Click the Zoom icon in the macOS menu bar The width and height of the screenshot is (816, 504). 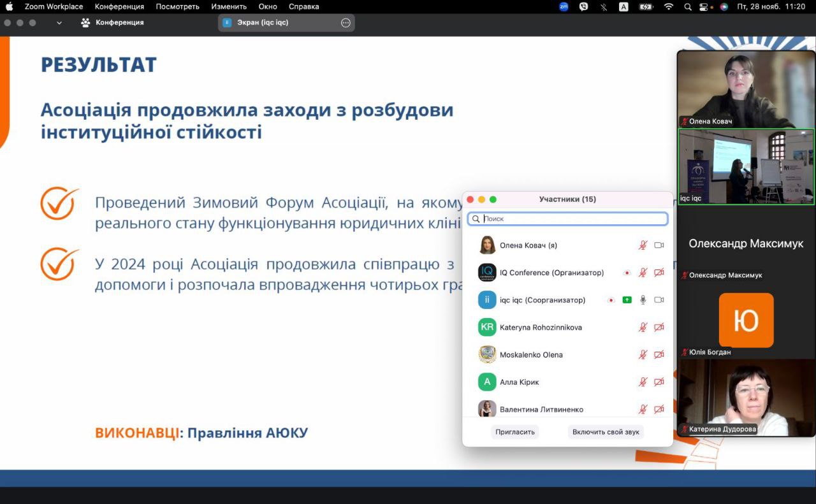[x=564, y=6]
